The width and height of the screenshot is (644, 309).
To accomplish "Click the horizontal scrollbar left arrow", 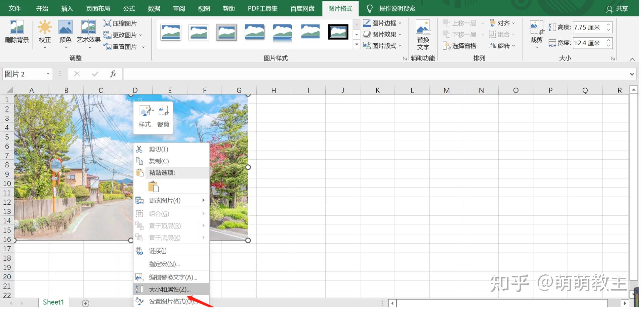I will tap(392, 303).
